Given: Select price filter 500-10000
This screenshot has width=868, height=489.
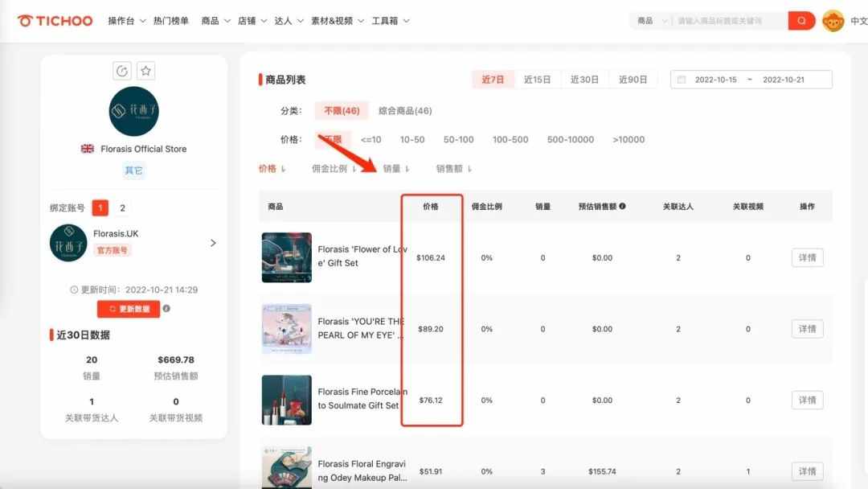Looking at the screenshot, I should tap(570, 140).
